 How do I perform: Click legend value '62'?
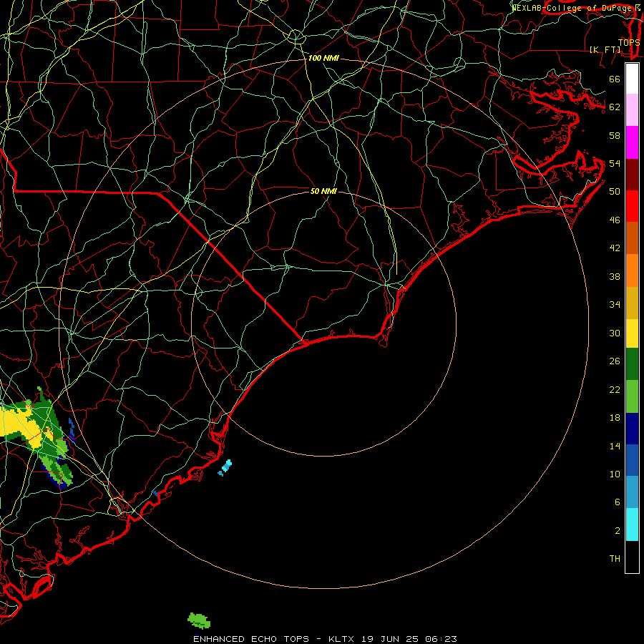[615, 107]
